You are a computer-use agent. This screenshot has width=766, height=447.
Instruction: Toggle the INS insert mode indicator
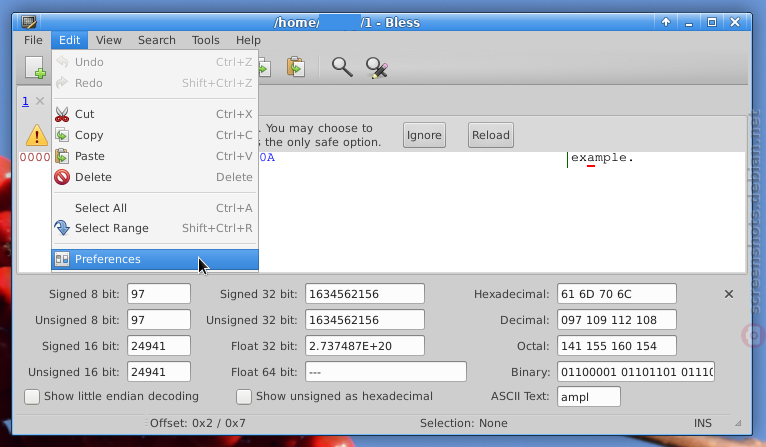click(702, 423)
